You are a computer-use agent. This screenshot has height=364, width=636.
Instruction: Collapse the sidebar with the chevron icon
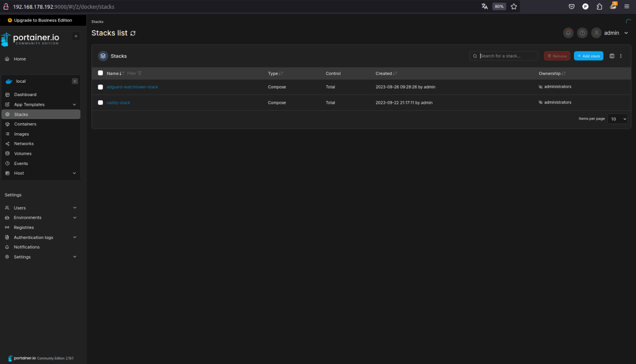[x=76, y=36]
